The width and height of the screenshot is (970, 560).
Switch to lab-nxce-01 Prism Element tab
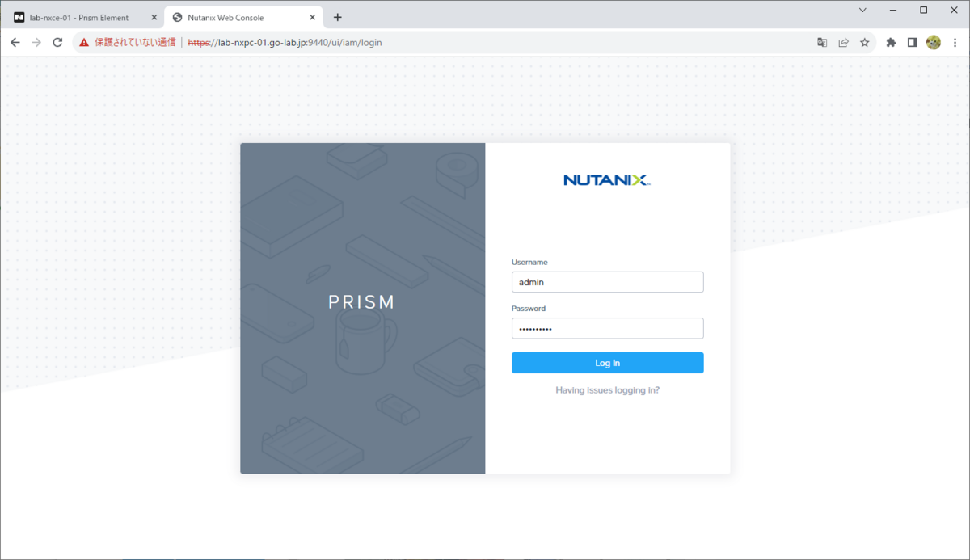[78, 17]
